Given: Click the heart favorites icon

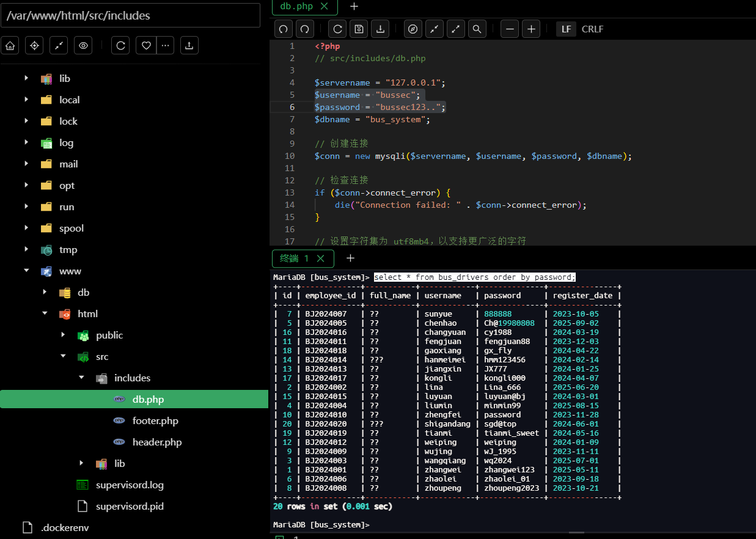Looking at the screenshot, I should 146,45.
